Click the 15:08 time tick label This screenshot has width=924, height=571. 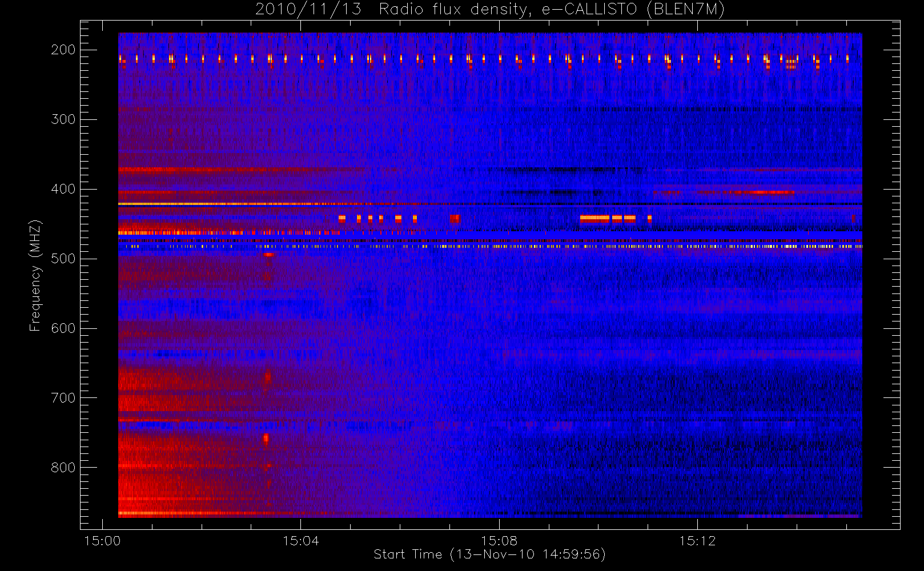(x=499, y=541)
